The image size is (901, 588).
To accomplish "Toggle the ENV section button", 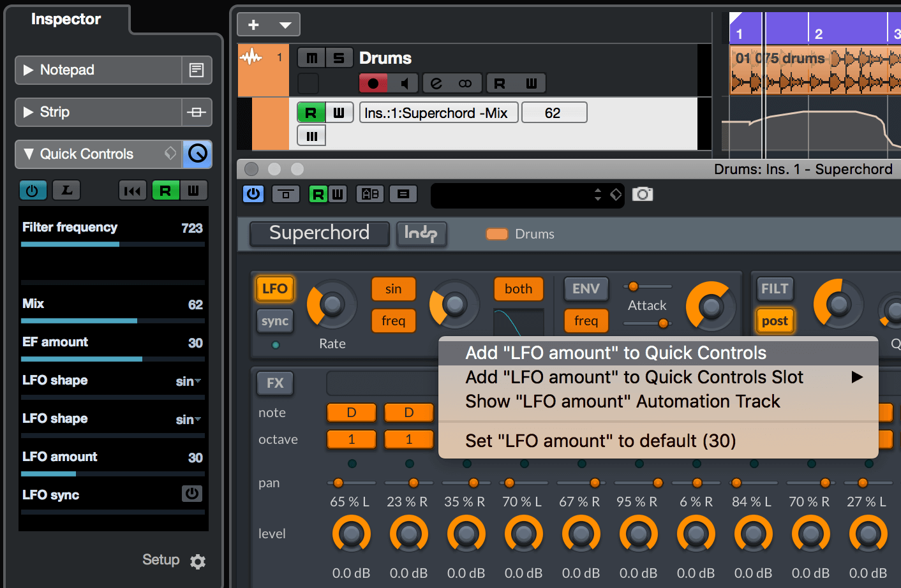I will tap(586, 289).
